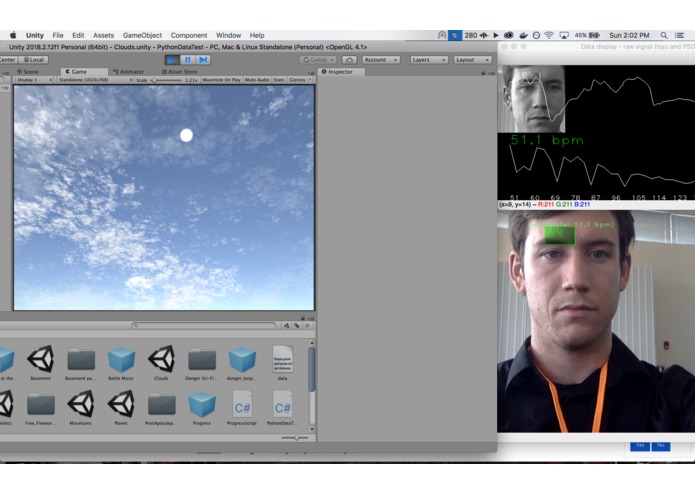The width and height of the screenshot is (695, 494).
Task: Click the Inspector panel lock icon
Action: [483, 73]
